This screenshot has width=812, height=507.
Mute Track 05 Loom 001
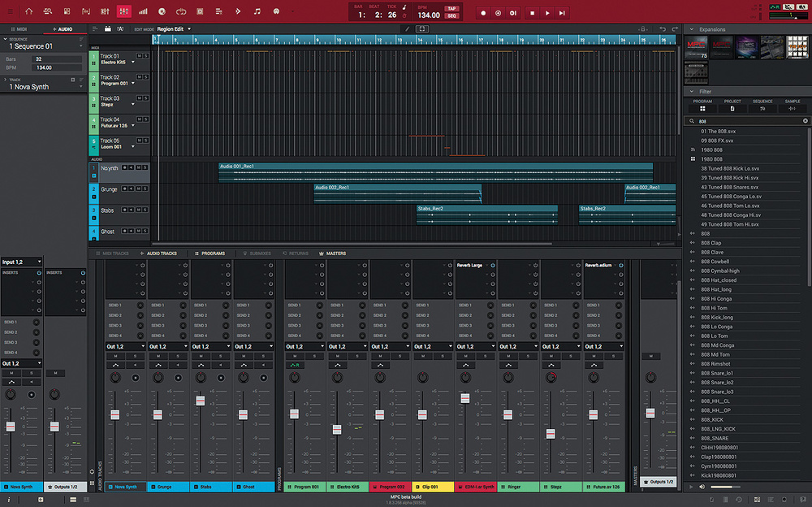tap(139, 141)
